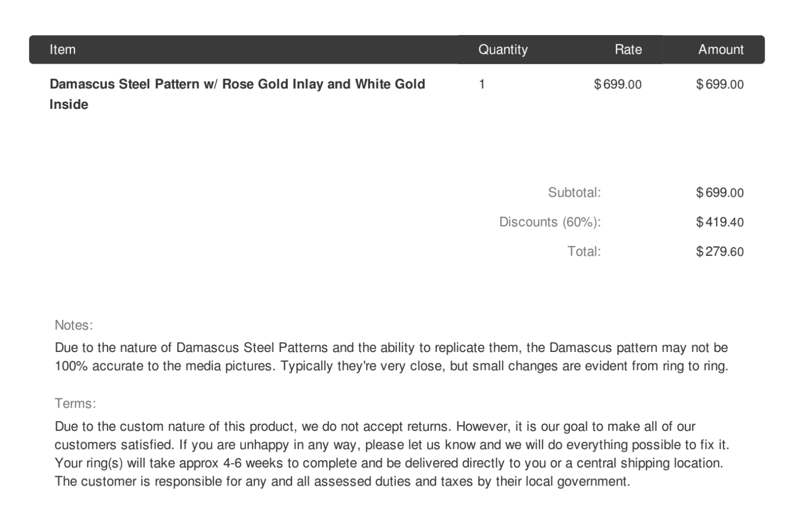Click the discount value $419.40
The image size is (795, 532).
tap(720, 222)
